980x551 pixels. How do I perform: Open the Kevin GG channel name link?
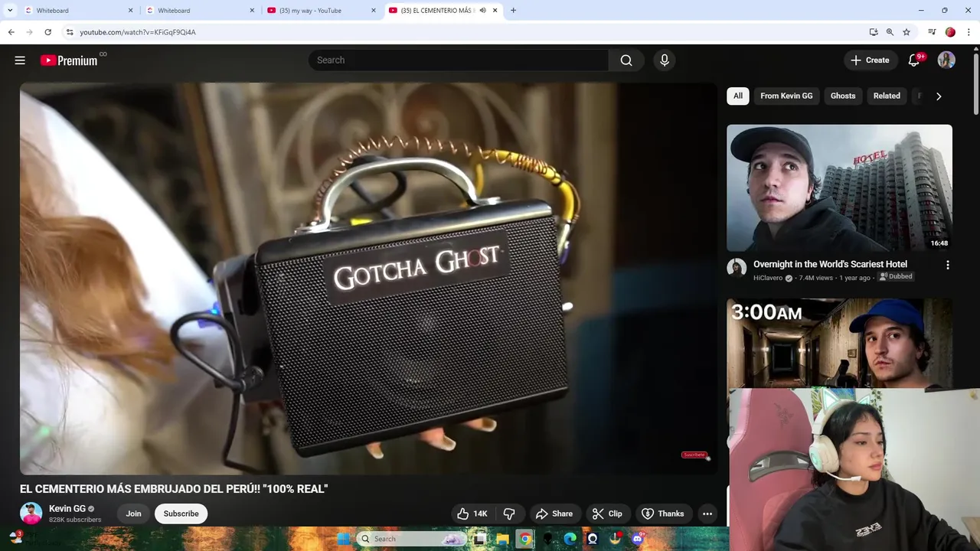pyautogui.click(x=67, y=509)
